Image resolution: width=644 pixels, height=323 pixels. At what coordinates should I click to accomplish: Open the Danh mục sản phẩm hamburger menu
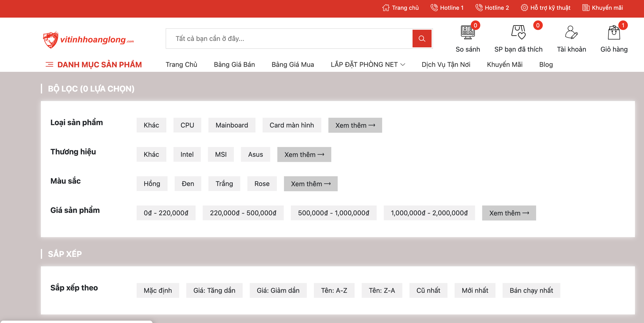coord(49,65)
